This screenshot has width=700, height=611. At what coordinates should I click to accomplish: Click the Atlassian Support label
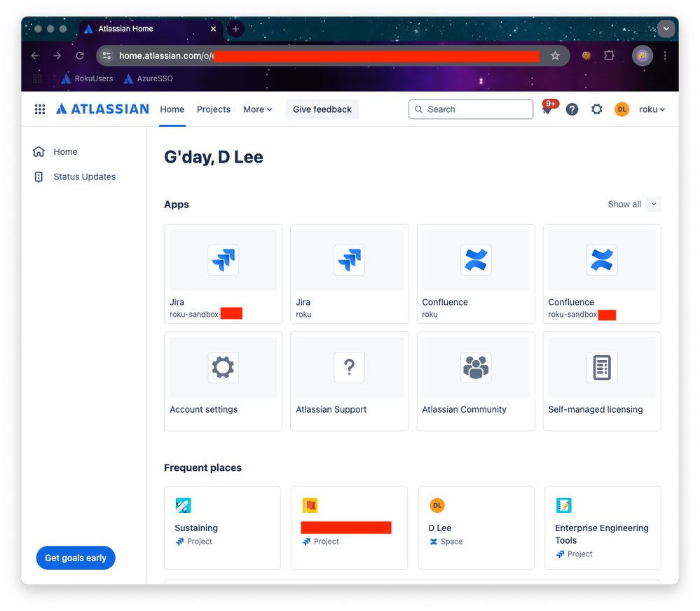click(331, 409)
